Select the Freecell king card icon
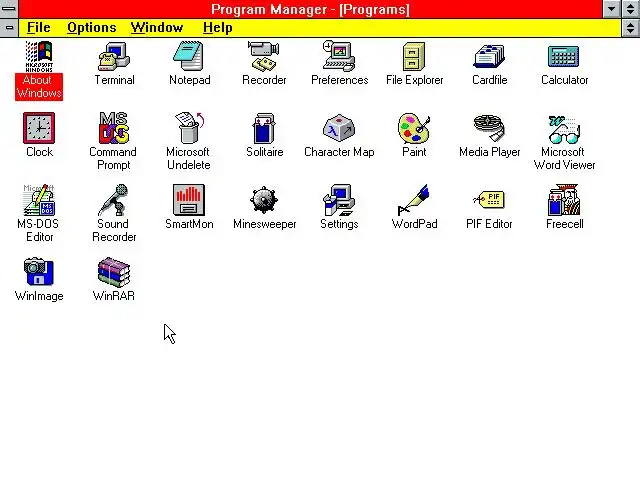 564,200
